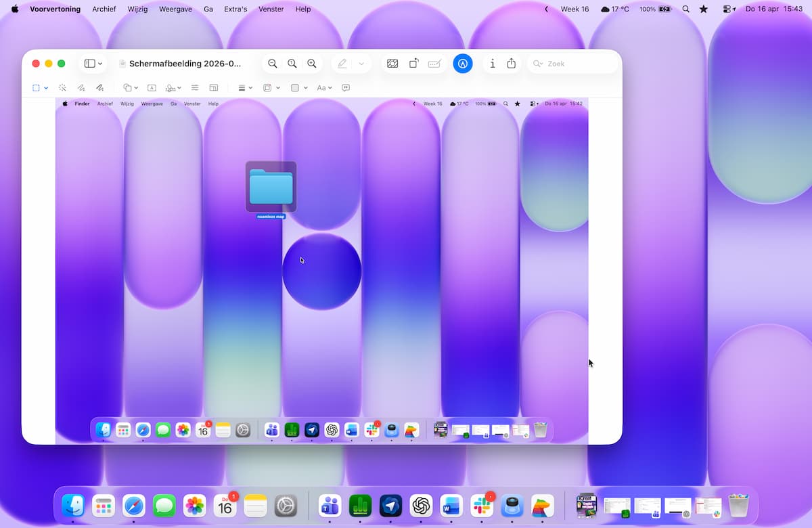Open the Aa text style dropdown
Viewport: 812px width, 528px height.
point(325,88)
